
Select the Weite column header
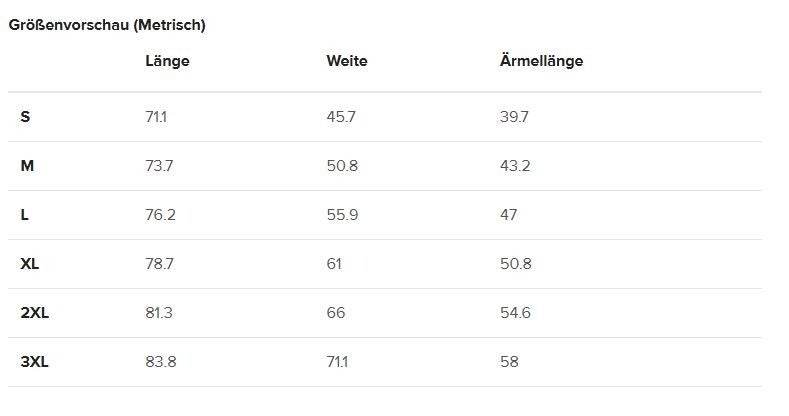347,61
